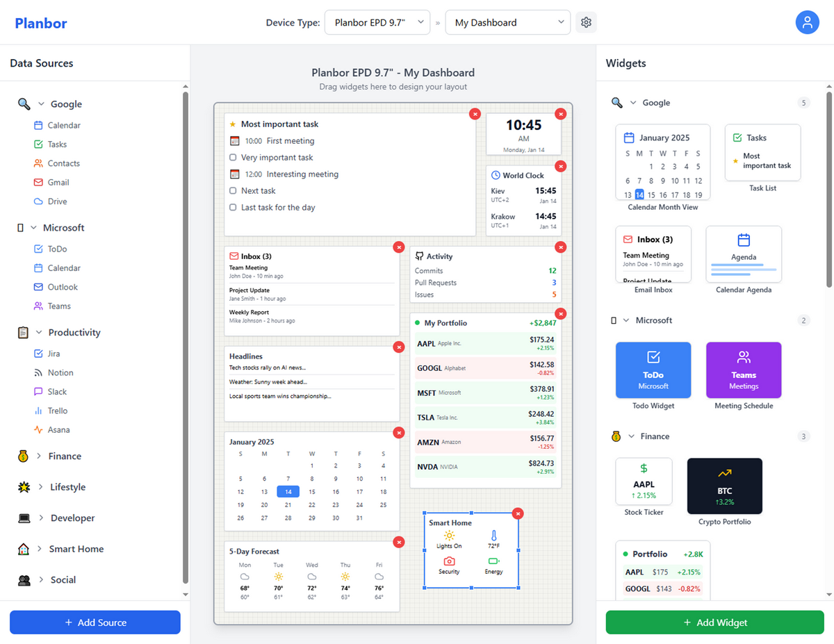Expand the Smart Home group
Viewport: 834px width, 644px height.
pyautogui.click(x=40, y=549)
